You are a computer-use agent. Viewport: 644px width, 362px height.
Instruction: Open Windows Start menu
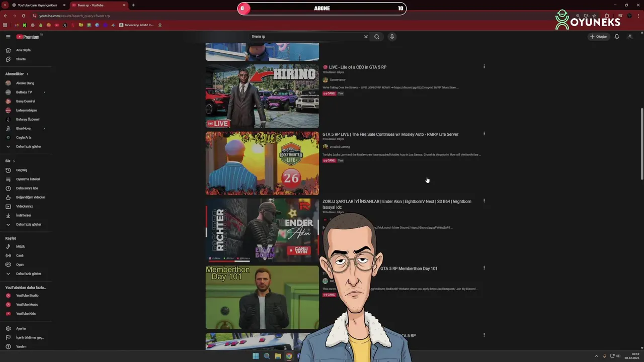256,356
